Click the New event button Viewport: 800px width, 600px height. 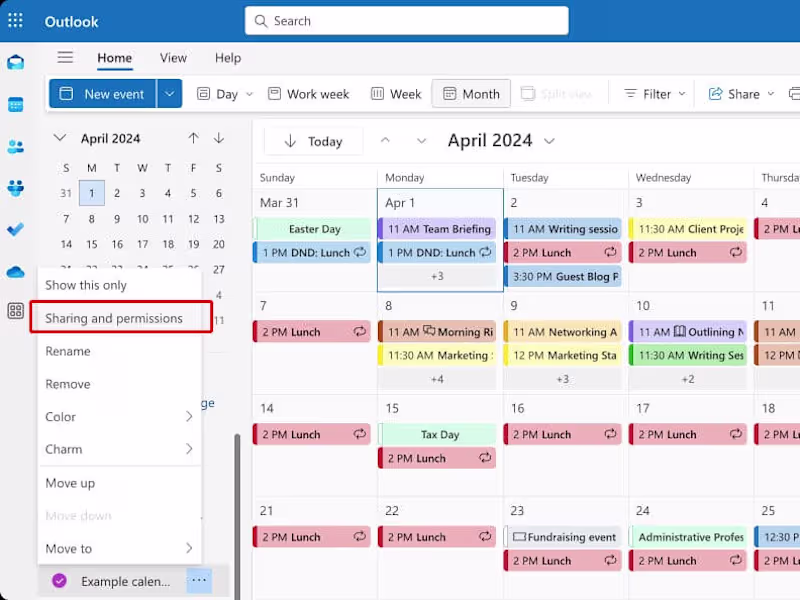pyautogui.click(x=103, y=94)
